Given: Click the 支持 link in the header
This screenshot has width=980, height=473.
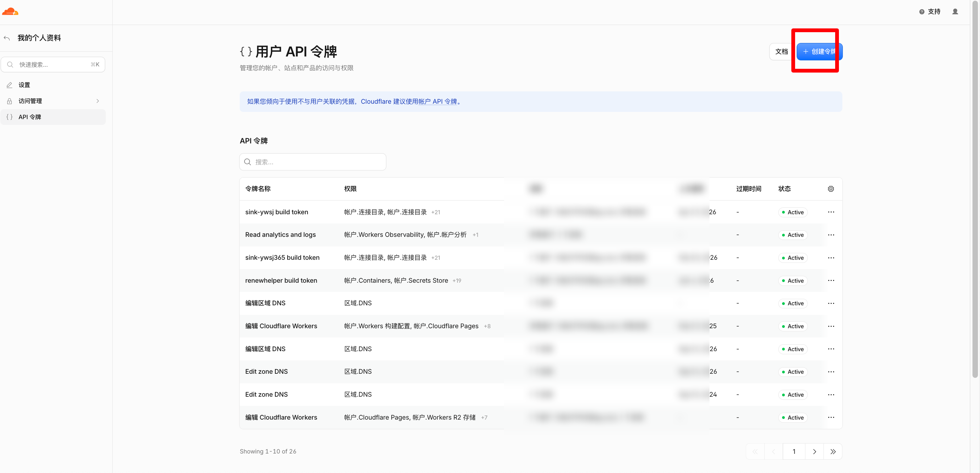Looking at the screenshot, I should pos(934,12).
